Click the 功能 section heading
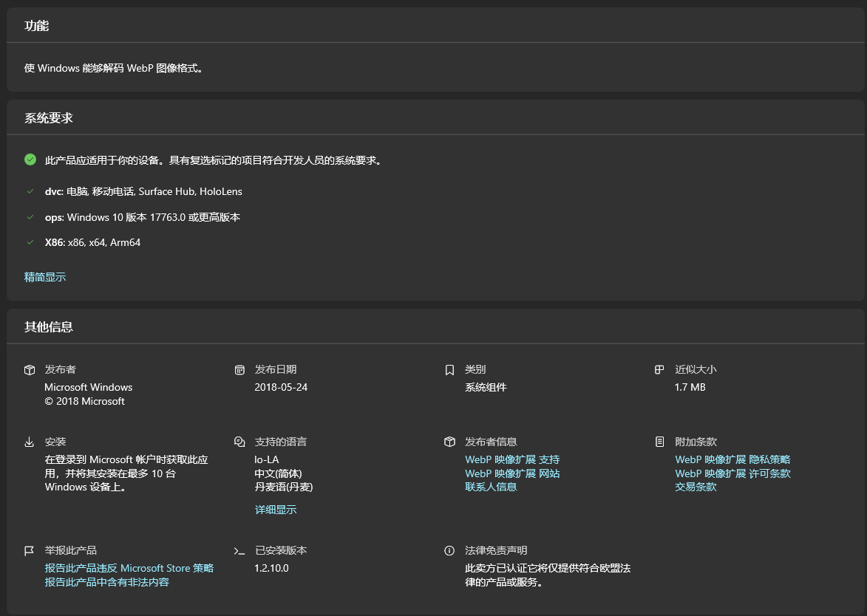 [36, 26]
